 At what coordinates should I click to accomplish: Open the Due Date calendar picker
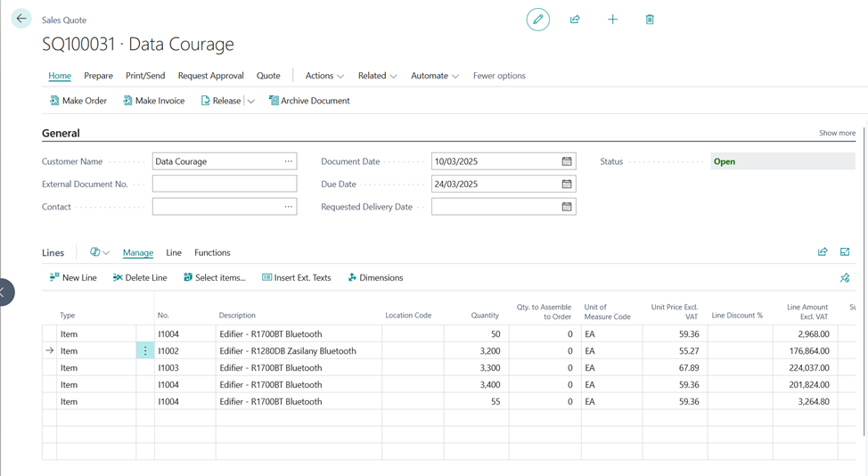(567, 184)
